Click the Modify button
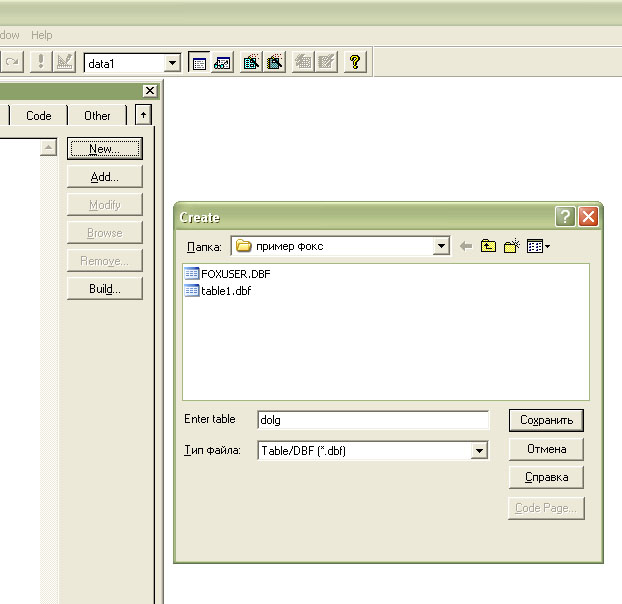 click(105, 205)
